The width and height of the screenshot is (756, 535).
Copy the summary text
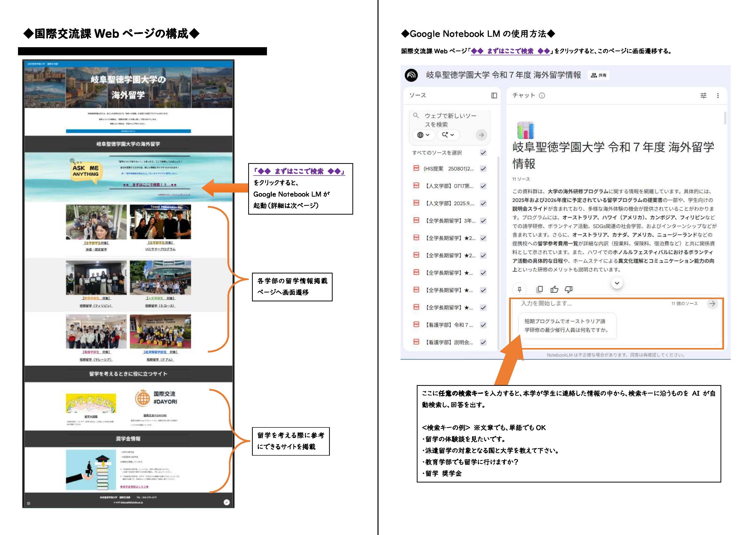(539, 290)
